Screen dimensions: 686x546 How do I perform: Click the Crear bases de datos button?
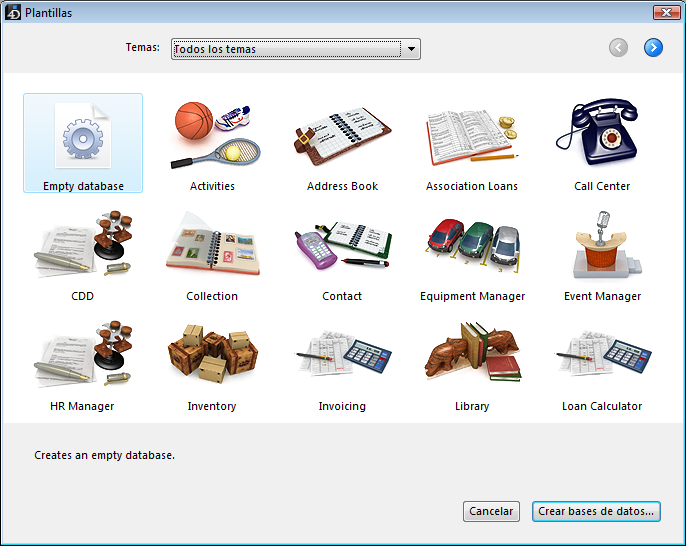point(596,511)
